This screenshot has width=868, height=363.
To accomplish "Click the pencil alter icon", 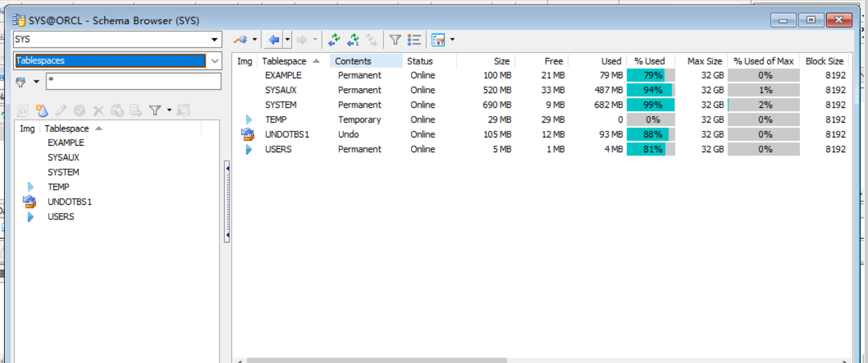I will 61,111.
